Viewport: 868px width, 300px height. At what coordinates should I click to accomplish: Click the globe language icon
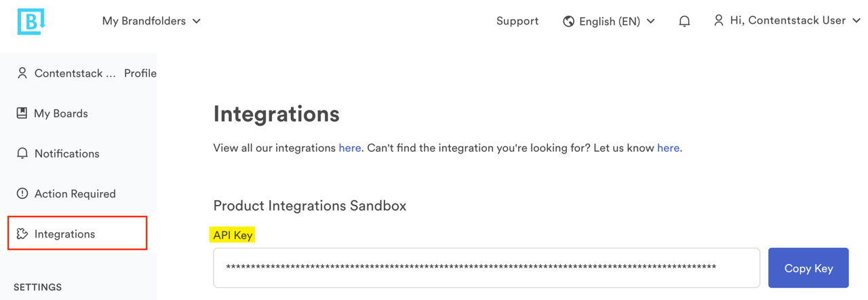(x=568, y=21)
